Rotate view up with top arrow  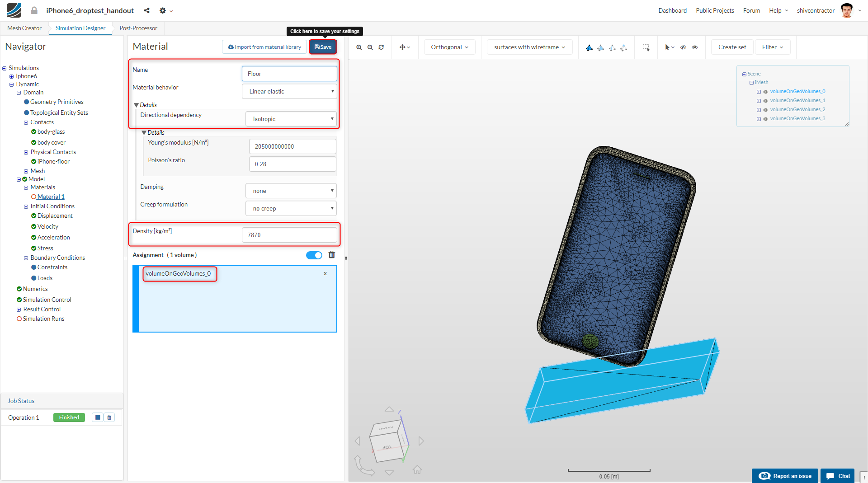click(x=389, y=409)
